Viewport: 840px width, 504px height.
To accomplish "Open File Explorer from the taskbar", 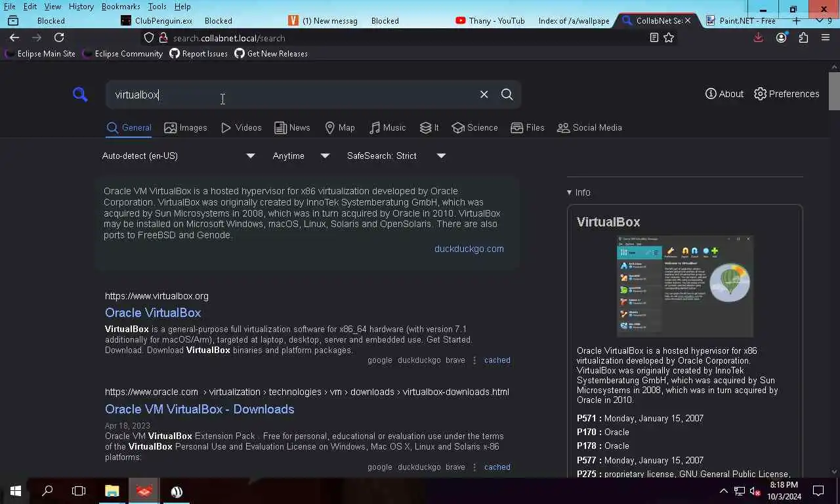I will 112,491.
